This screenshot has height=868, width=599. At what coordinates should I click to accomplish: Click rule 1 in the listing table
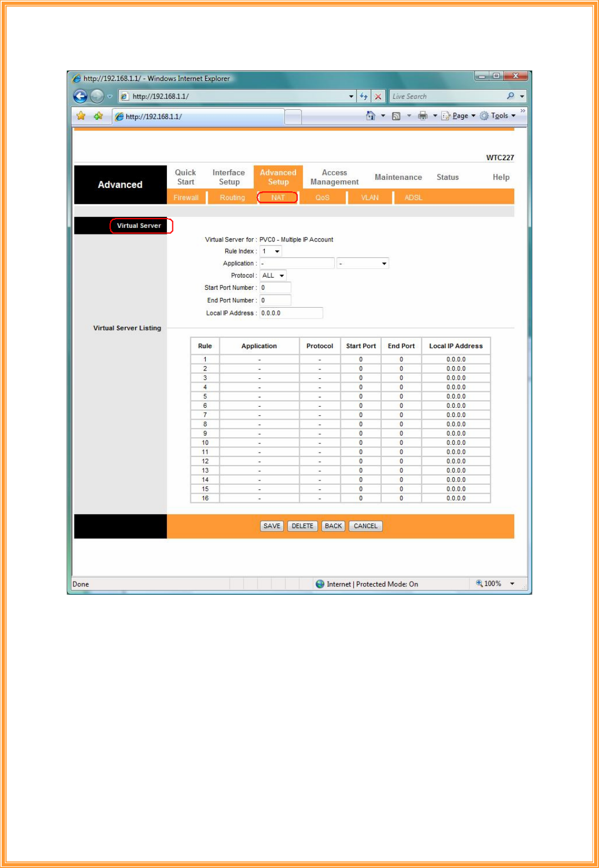point(340,359)
